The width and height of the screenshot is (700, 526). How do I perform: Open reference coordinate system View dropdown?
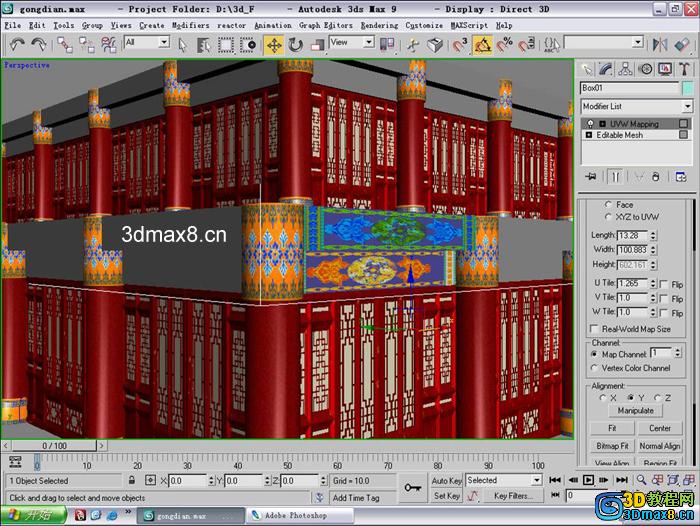point(368,42)
